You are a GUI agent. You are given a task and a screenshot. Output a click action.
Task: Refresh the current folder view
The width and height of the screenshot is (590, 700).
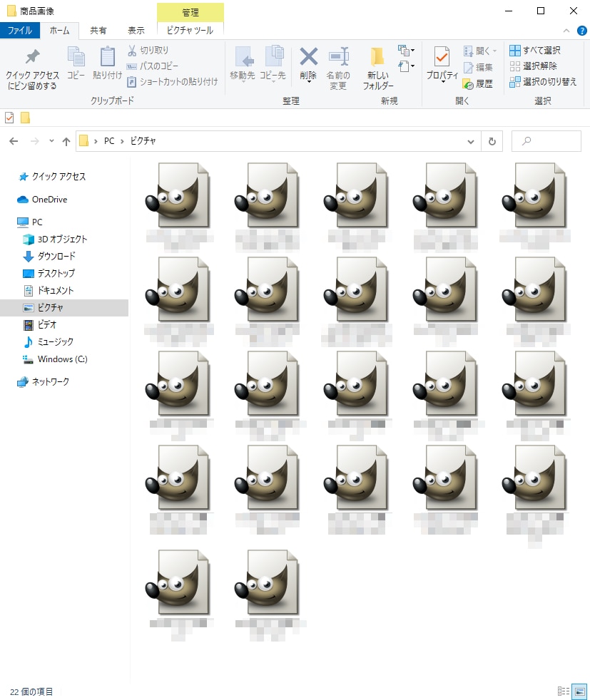pyautogui.click(x=492, y=142)
